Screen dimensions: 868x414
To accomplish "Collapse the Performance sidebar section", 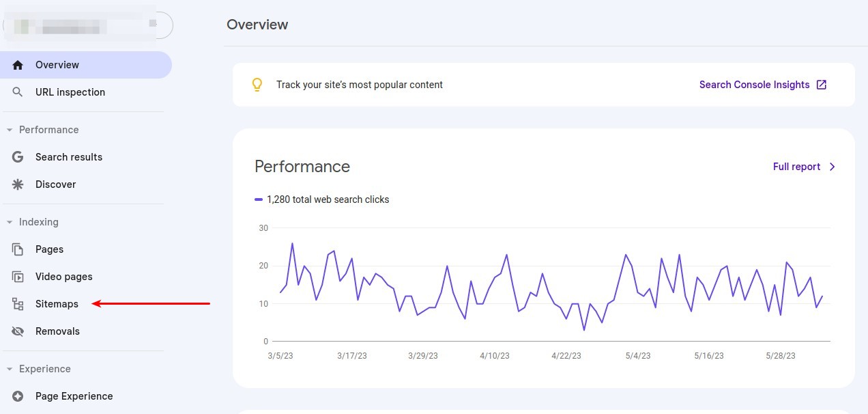I will tap(10, 130).
